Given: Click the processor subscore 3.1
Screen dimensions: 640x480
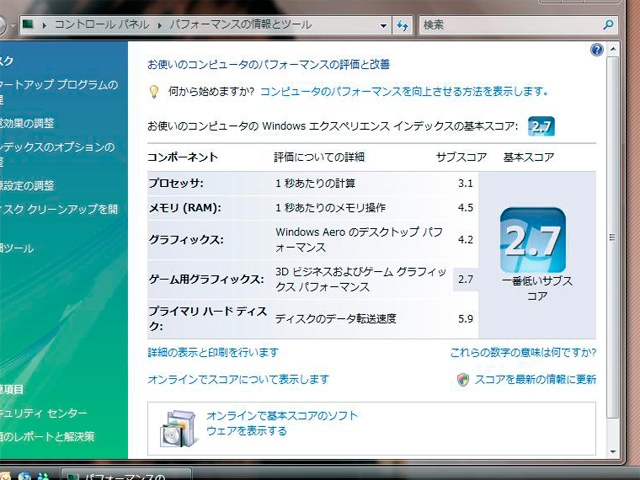Looking at the screenshot, I should pyautogui.click(x=465, y=183).
